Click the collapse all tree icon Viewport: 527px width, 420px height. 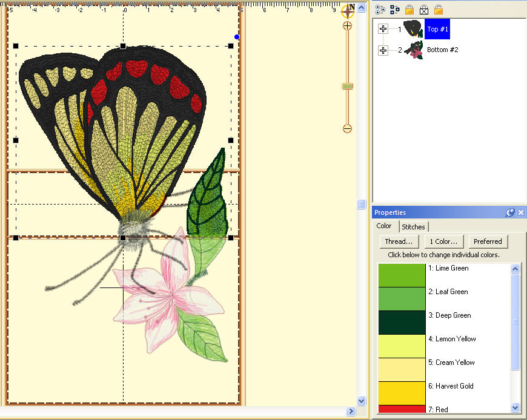(395, 9)
